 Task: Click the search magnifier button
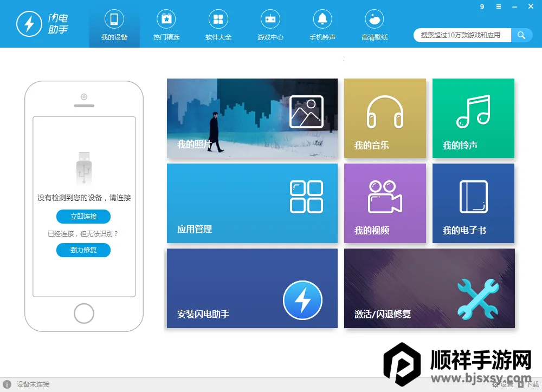pos(521,35)
